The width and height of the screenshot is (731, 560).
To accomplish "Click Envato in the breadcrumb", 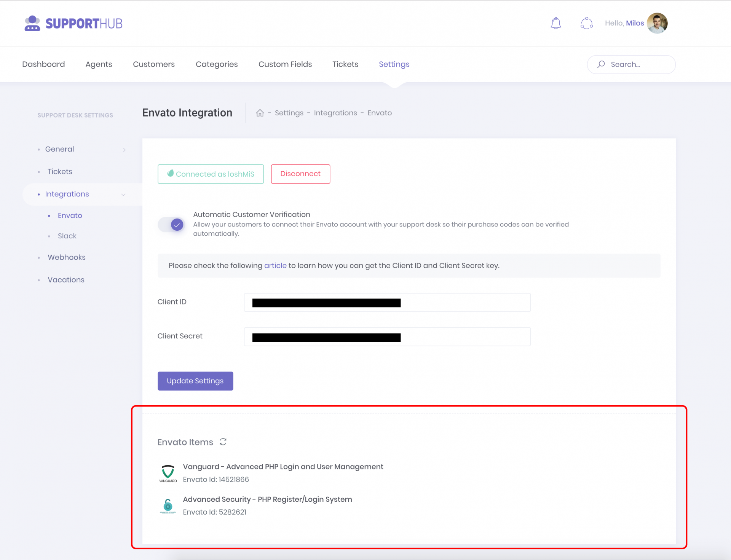I will tap(380, 113).
